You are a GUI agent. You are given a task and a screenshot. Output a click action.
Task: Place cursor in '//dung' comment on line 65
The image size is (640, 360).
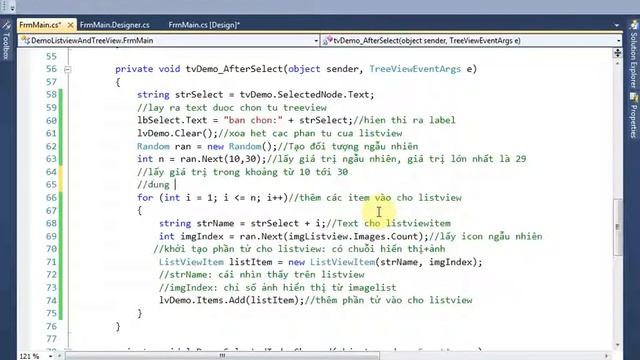click(153, 185)
